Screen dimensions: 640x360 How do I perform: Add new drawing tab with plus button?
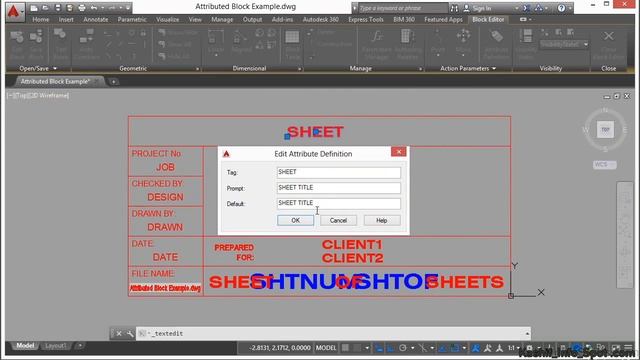[113, 82]
